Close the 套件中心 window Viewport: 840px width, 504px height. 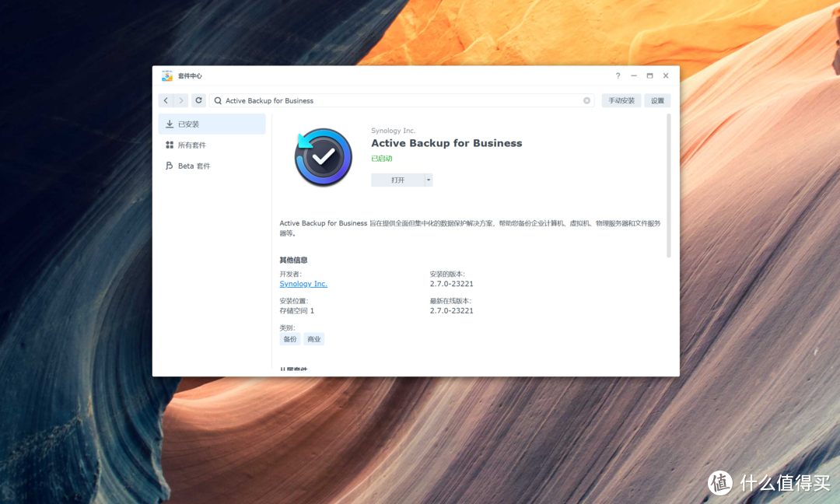tap(666, 75)
